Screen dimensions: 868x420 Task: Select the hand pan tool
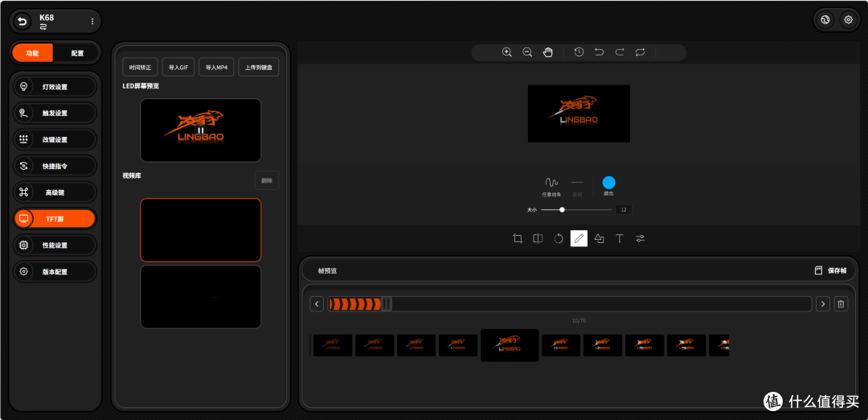coord(548,52)
